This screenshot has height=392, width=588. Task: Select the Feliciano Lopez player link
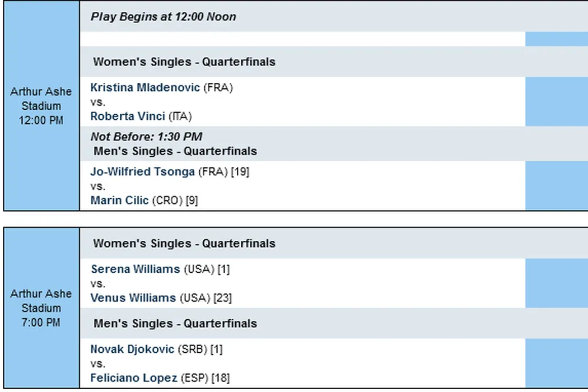click(134, 378)
